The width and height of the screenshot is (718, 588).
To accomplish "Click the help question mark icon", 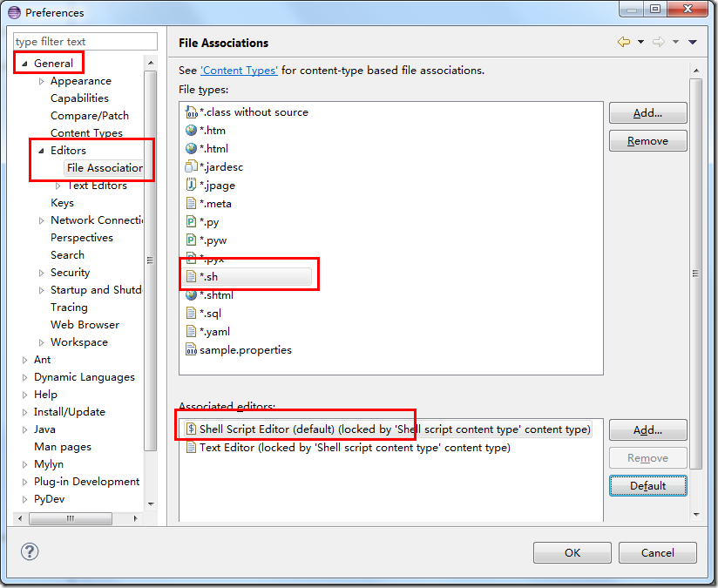I will click(x=30, y=551).
